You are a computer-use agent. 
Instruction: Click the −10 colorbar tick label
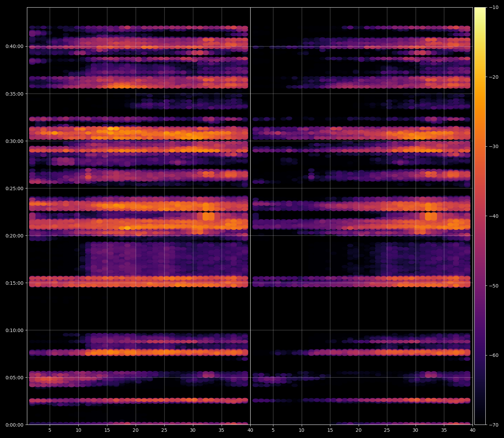tap(494, 8)
